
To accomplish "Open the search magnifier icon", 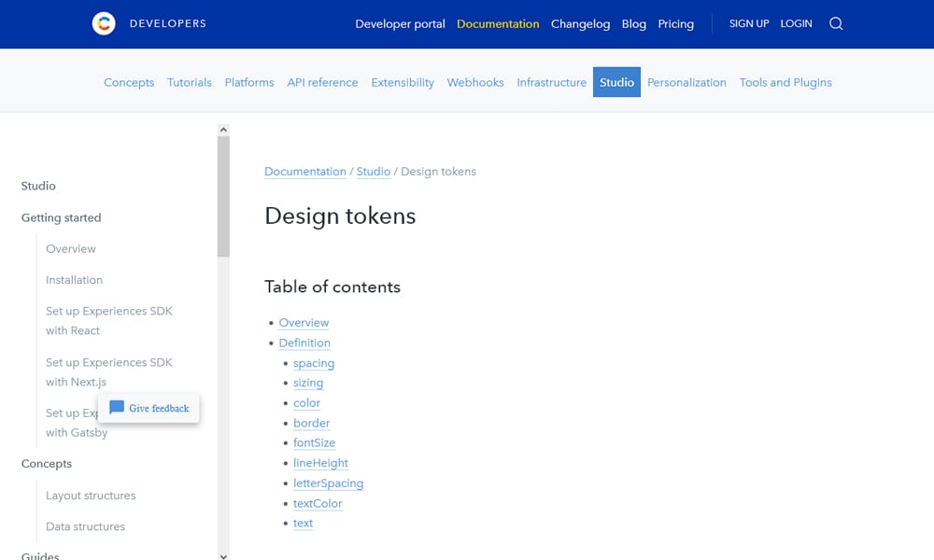I will point(835,23).
